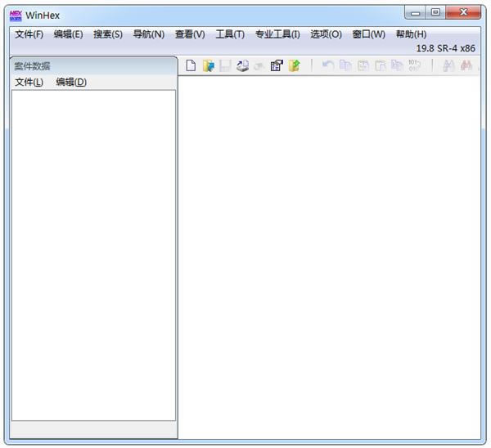Click the version text 19.8 SR-4 x86

446,48
